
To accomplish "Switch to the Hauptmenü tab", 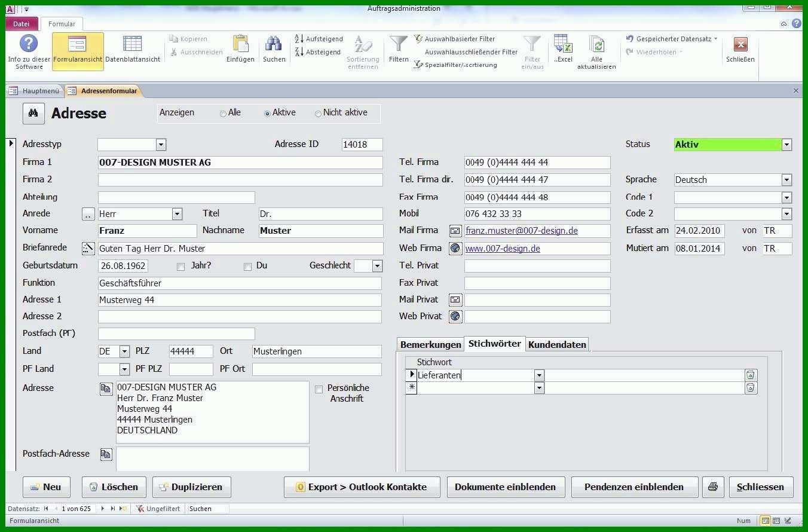I will point(35,91).
